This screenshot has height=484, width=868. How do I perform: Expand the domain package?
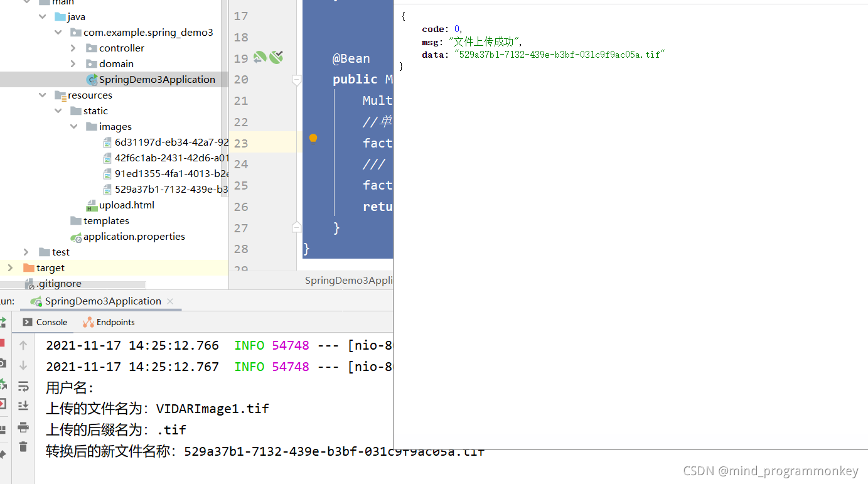click(x=73, y=63)
